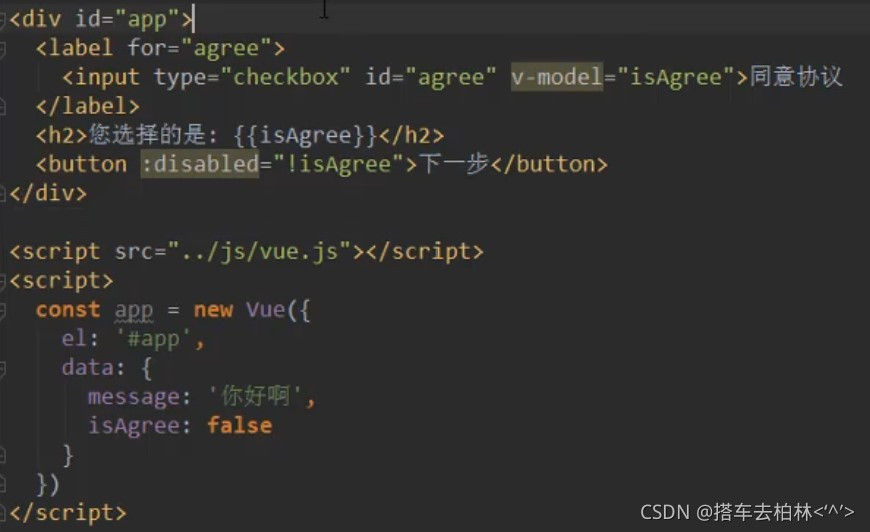The image size is (870, 532).
Task: Click the {{isAgree}} mustache expression
Action: click(x=305, y=135)
